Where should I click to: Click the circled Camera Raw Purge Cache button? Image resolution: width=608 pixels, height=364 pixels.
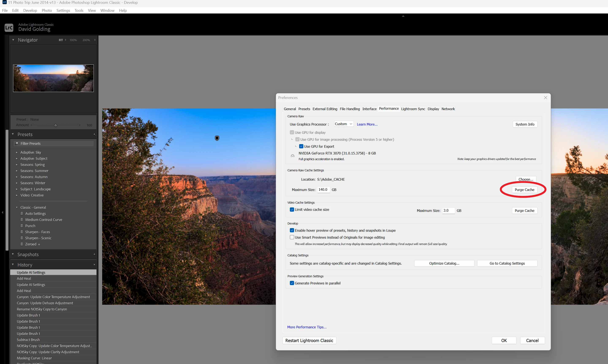tap(524, 190)
